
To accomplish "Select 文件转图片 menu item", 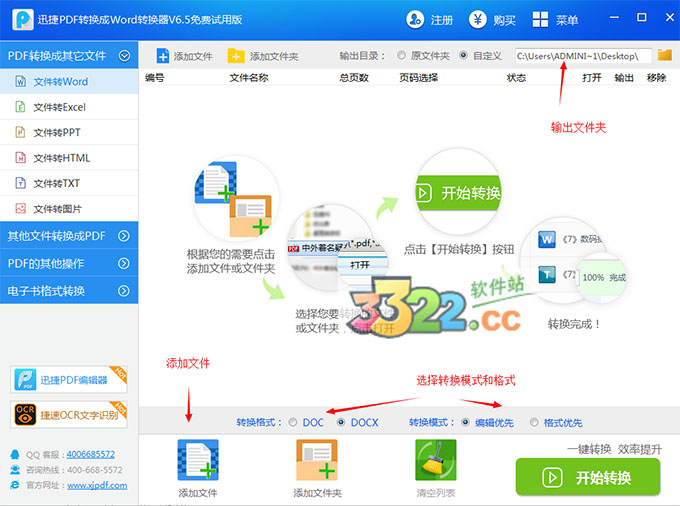I will (69, 209).
